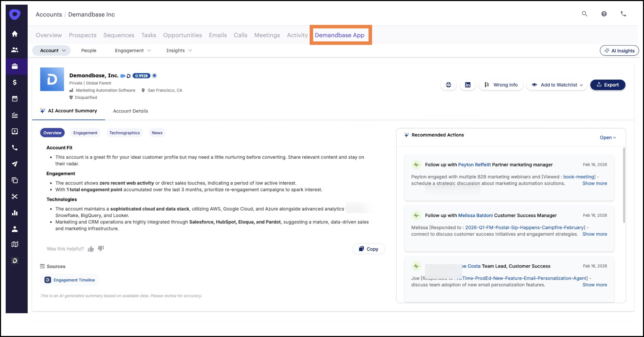Click the Export button
The image size is (644, 337).
pos(608,85)
